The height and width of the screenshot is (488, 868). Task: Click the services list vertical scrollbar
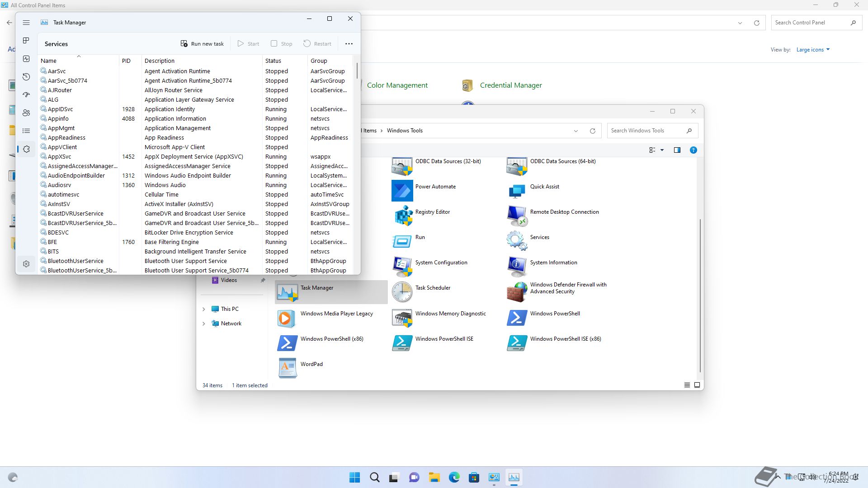tap(357, 70)
